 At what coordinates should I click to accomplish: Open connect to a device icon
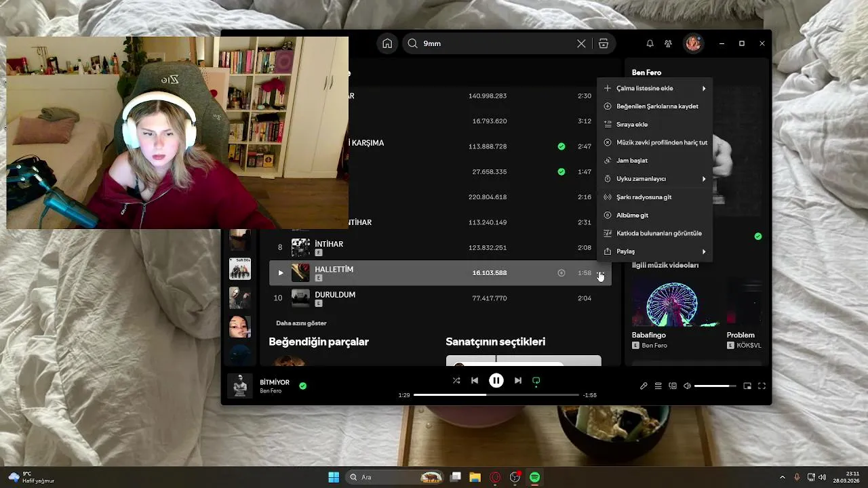673,386
